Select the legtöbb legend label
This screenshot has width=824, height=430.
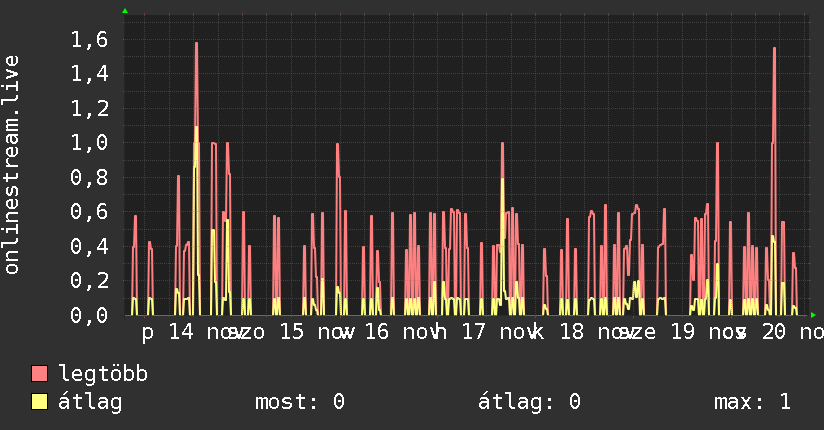pos(103,374)
